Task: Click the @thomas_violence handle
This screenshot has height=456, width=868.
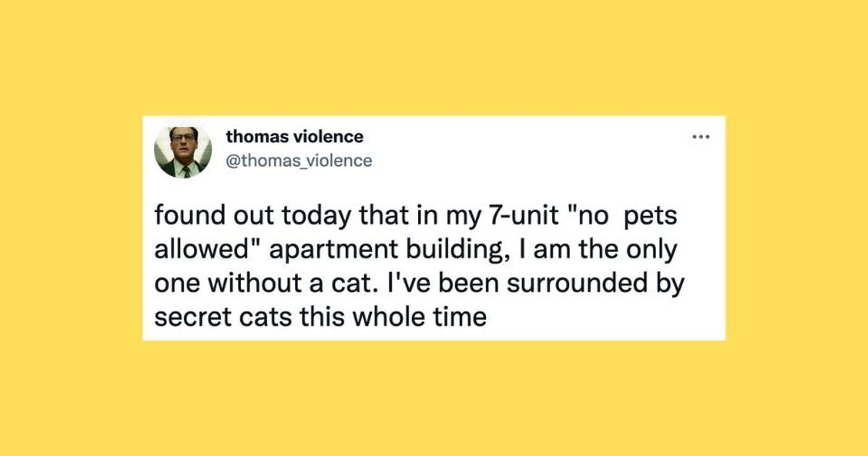Action: pyautogui.click(x=299, y=161)
